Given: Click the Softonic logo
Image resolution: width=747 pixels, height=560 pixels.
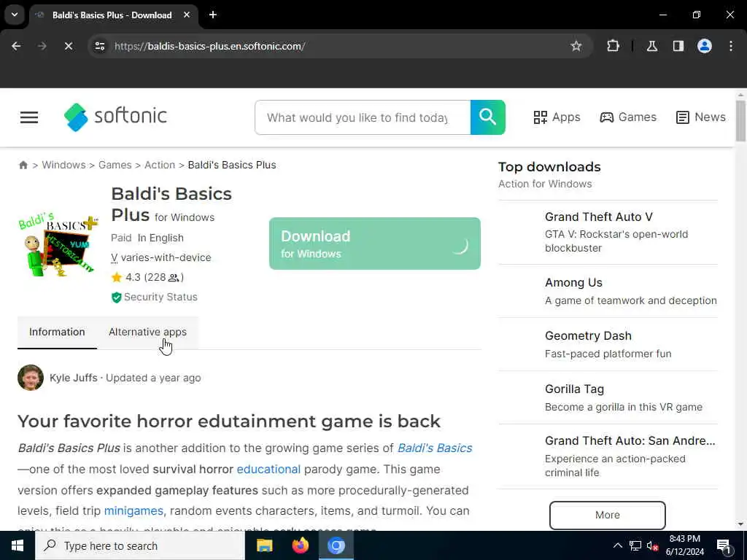Looking at the screenshot, I should (x=115, y=117).
